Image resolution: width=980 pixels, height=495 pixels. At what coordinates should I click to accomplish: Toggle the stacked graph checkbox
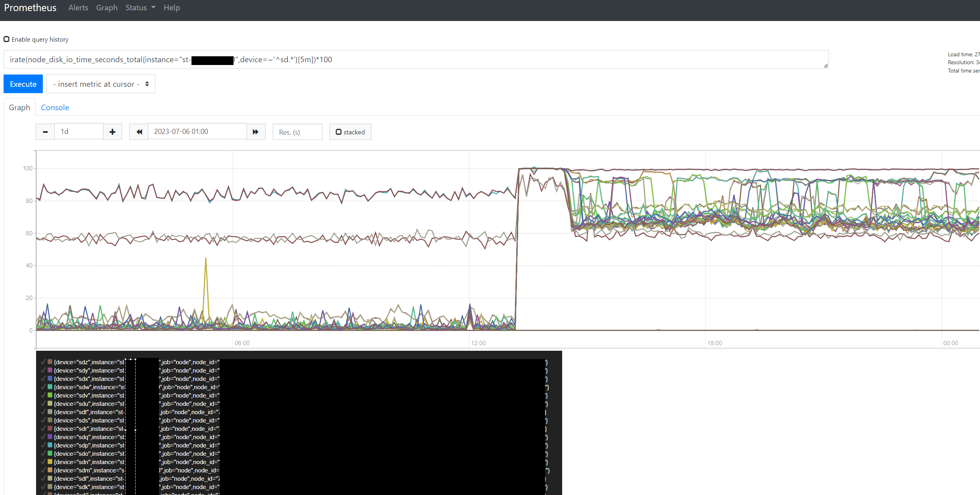pyautogui.click(x=339, y=132)
